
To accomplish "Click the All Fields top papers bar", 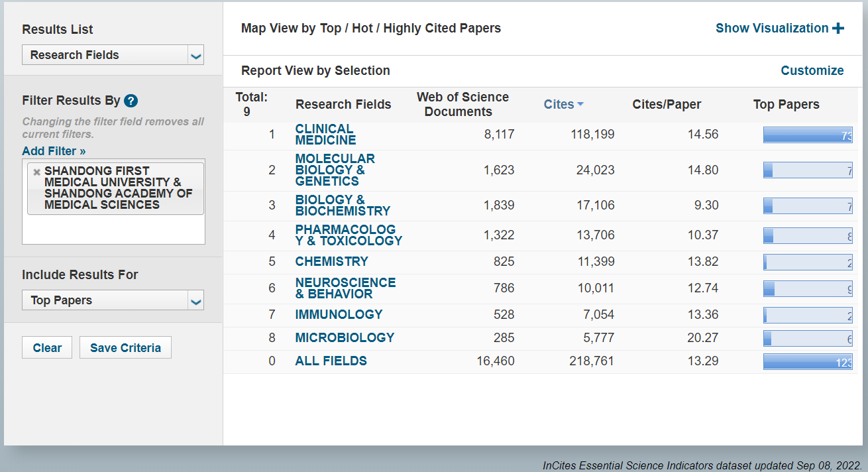I will coord(807,361).
